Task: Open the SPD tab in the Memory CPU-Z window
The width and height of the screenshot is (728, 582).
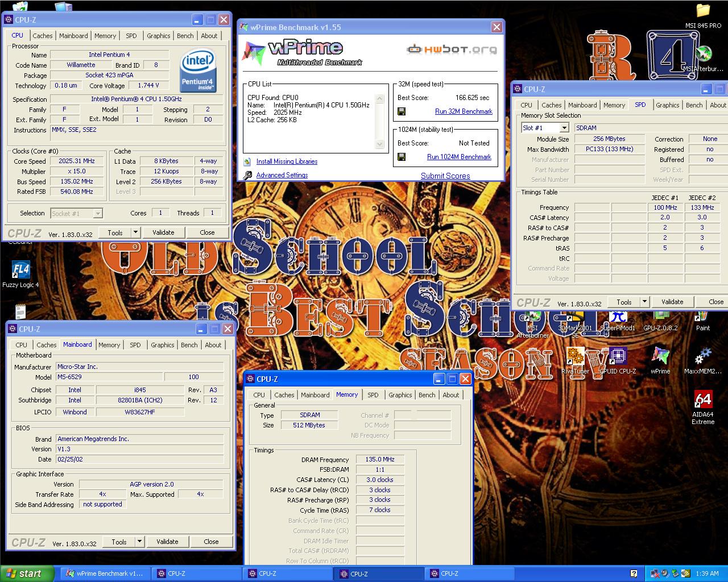Action: point(373,394)
